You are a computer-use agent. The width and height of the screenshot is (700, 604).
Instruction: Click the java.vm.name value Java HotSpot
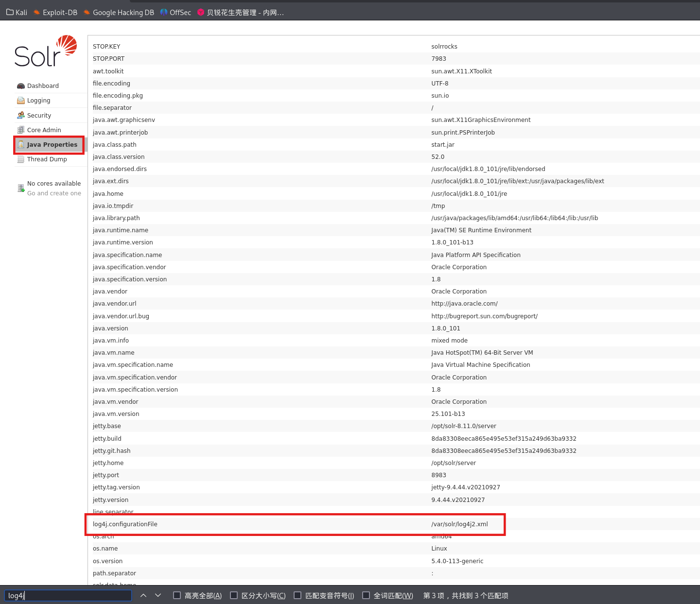482,352
